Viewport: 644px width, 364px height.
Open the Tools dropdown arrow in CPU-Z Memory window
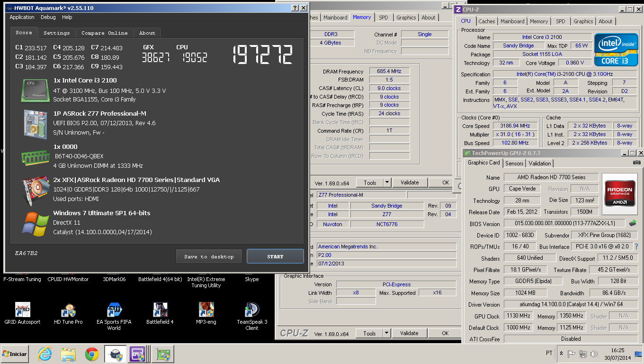coord(387,182)
